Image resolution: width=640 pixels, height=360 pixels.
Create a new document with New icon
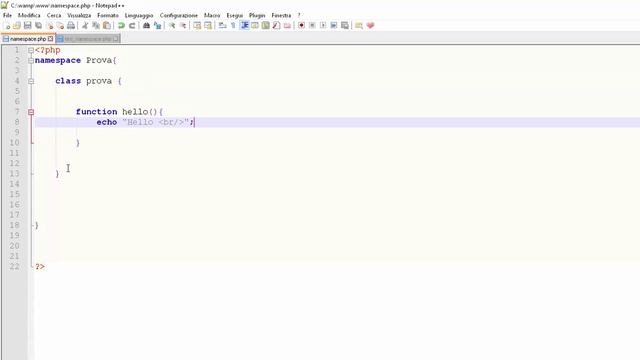coord(7,25)
